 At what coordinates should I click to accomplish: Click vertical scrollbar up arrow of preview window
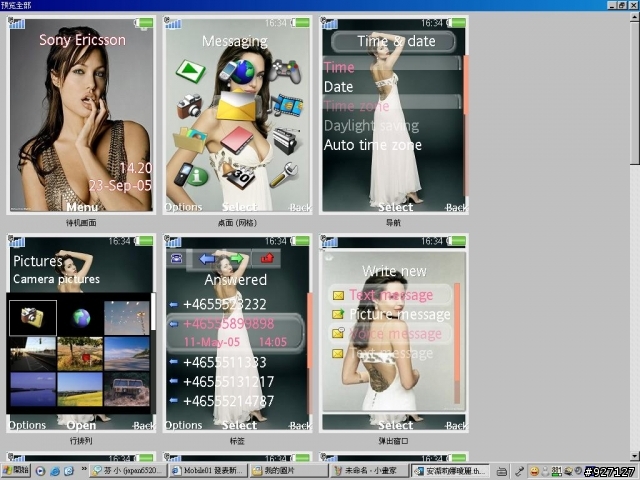point(634,17)
